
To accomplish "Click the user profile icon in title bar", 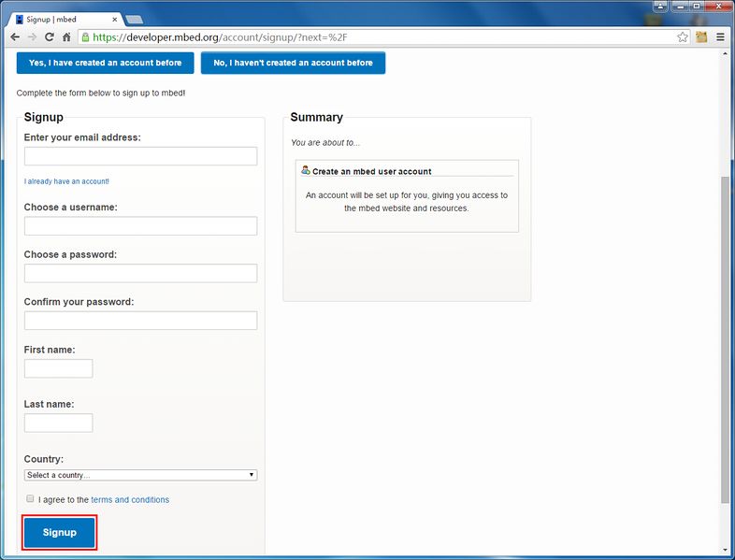I will coord(660,7).
